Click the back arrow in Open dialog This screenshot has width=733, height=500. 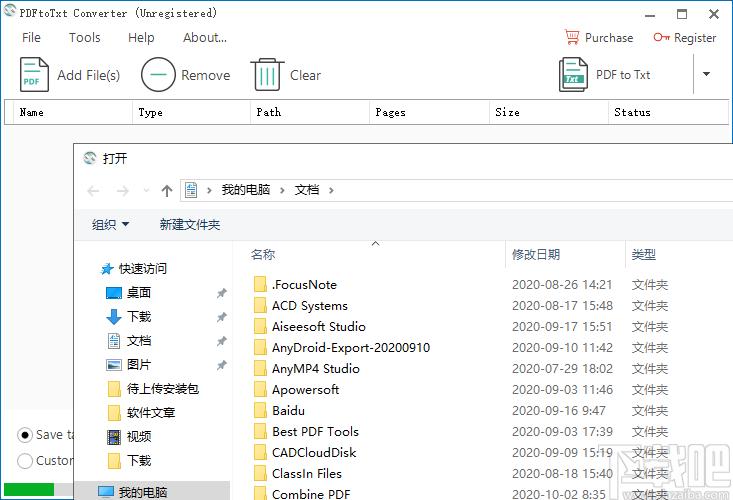(x=93, y=191)
